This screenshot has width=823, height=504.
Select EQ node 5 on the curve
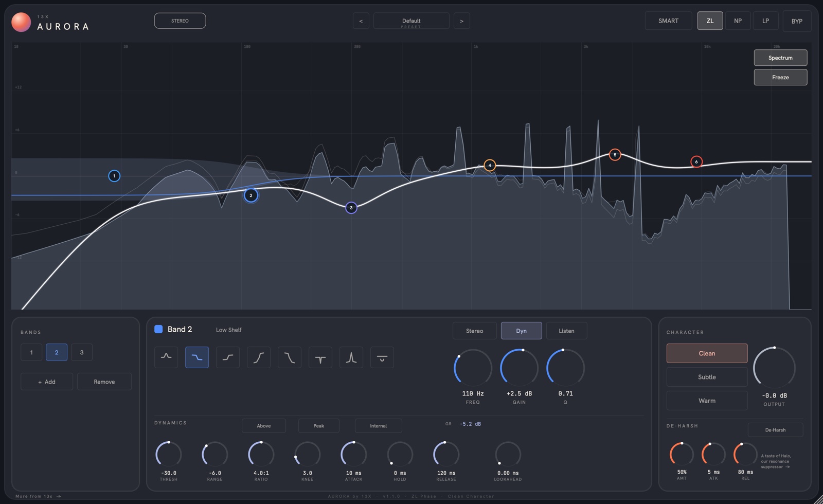coord(615,155)
